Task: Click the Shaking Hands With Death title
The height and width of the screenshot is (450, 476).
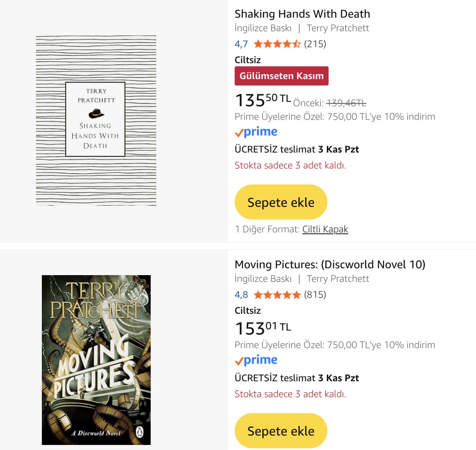Action: point(302,14)
